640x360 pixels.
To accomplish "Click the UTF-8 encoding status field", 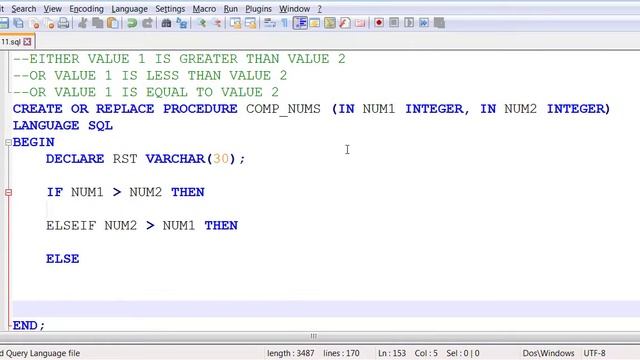I will (594, 353).
